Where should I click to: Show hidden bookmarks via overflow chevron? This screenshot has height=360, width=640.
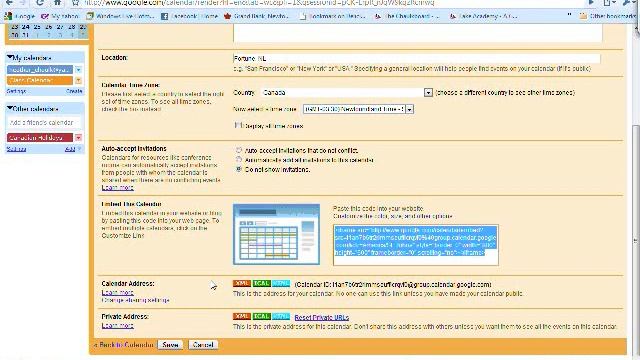pyautogui.click(x=569, y=16)
